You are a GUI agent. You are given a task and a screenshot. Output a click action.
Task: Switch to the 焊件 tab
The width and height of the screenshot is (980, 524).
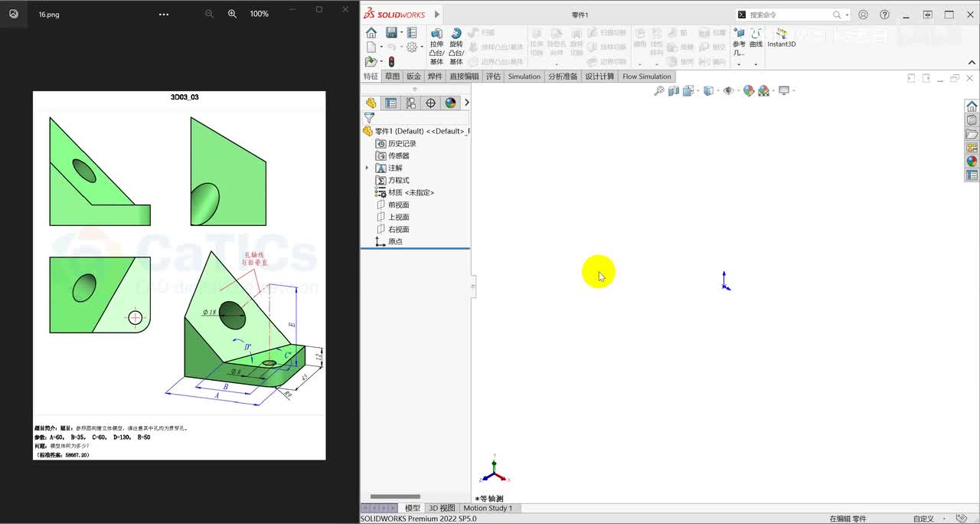pos(435,77)
